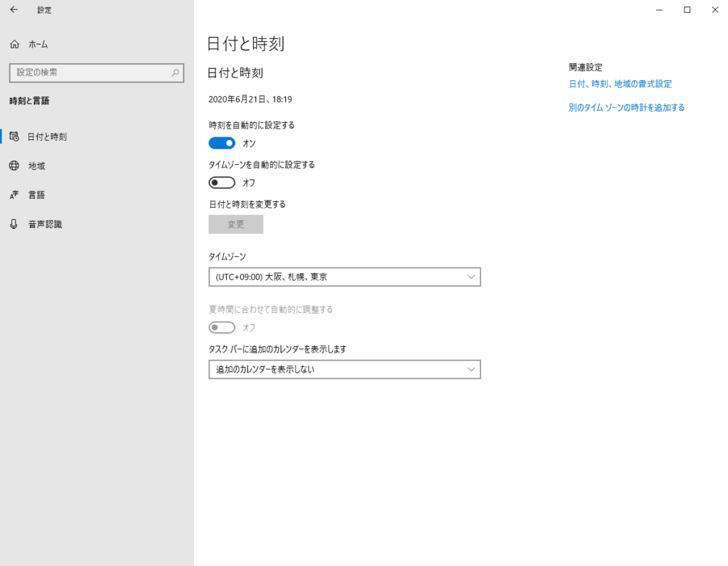Click the search magnifier icon
This screenshot has width=728, height=566.
(175, 73)
